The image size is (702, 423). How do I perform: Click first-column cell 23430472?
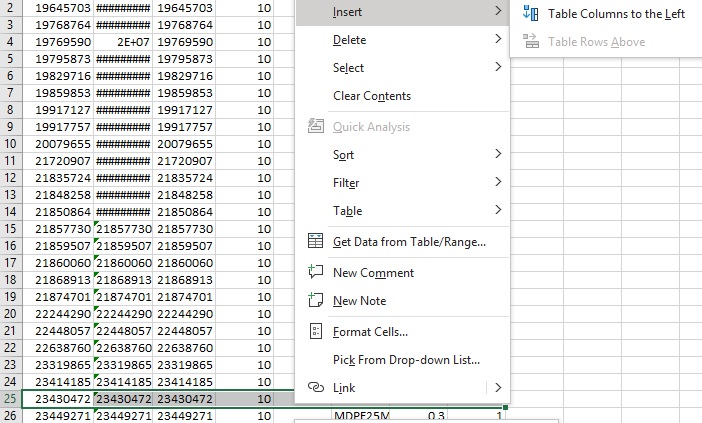(x=58, y=399)
